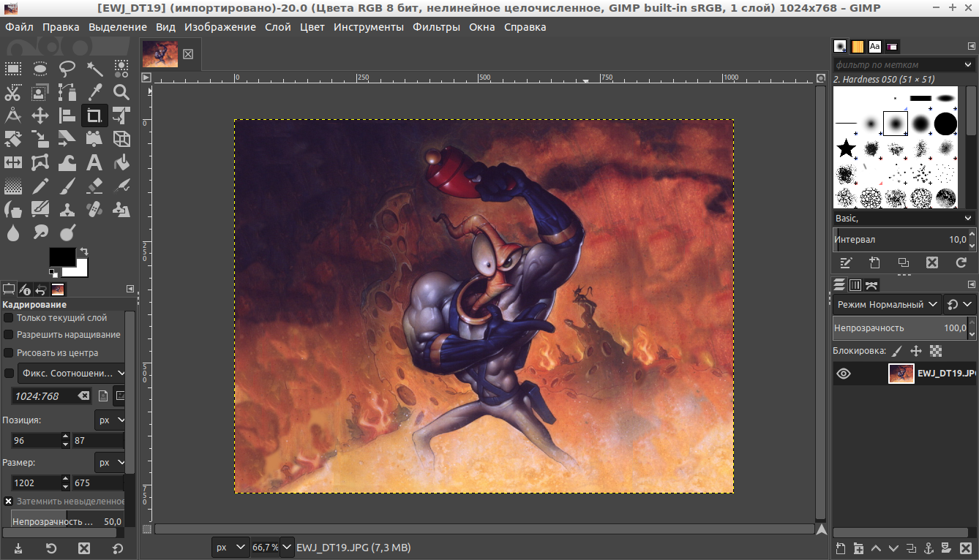
Task: Open the 'Фильтры' menu
Action: pyautogui.click(x=436, y=27)
